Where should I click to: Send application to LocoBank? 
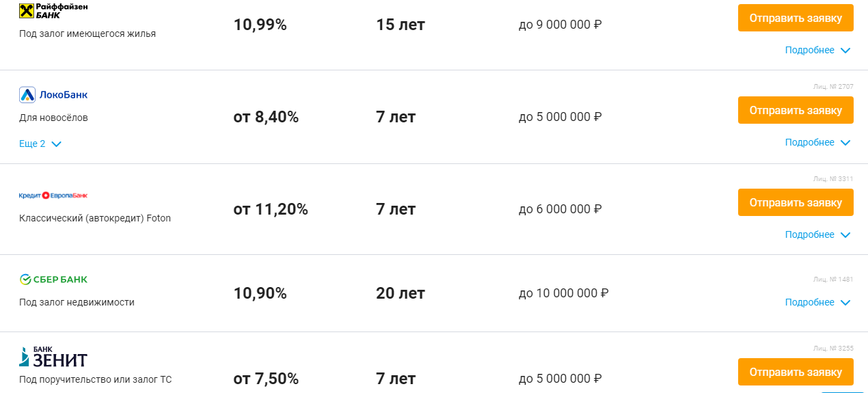796,110
